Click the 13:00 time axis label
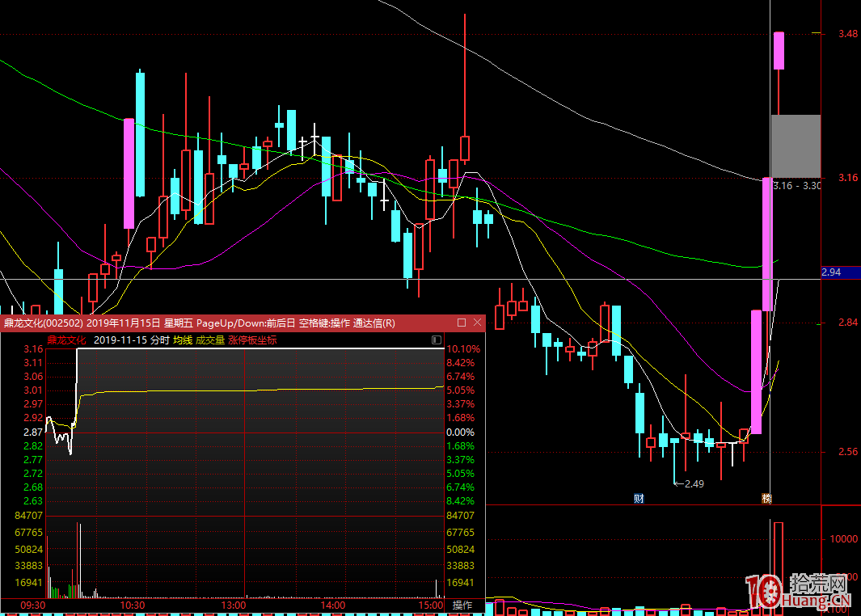This screenshot has height=616, width=861. (234, 605)
